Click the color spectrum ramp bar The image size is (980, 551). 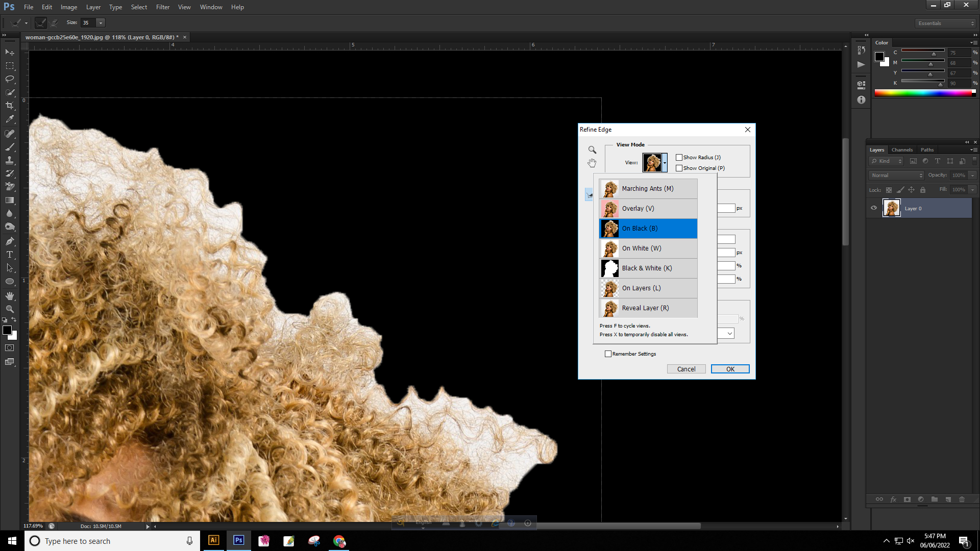coord(924,93)
